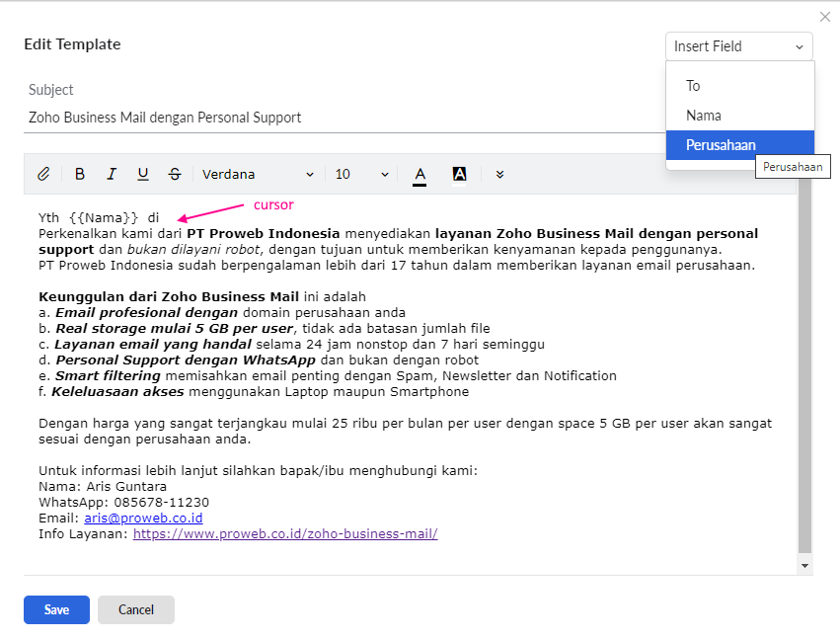Click the 'Personal Support dengan WhatsApp' text
840x640 pixels.
(186, 360)
